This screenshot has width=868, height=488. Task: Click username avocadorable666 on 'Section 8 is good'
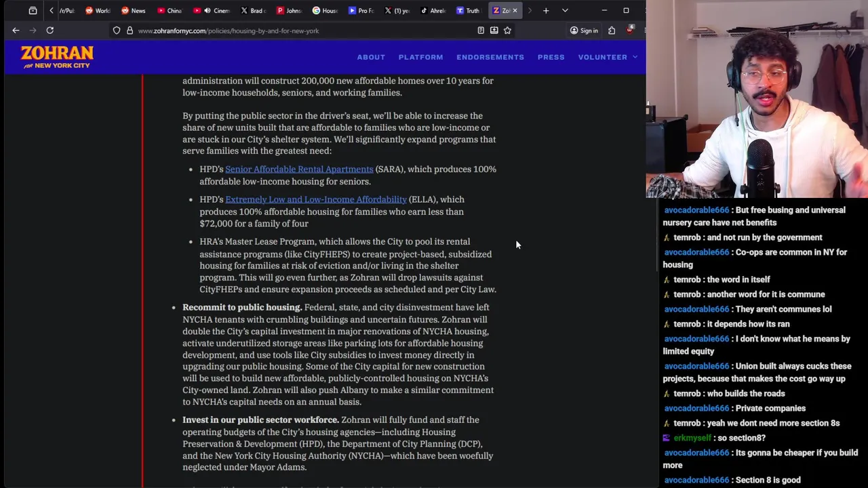point(696,480)
